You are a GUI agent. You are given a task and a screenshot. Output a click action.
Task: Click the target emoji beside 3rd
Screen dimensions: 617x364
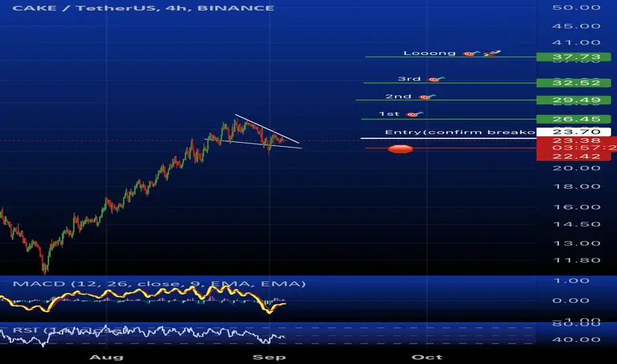436,79
